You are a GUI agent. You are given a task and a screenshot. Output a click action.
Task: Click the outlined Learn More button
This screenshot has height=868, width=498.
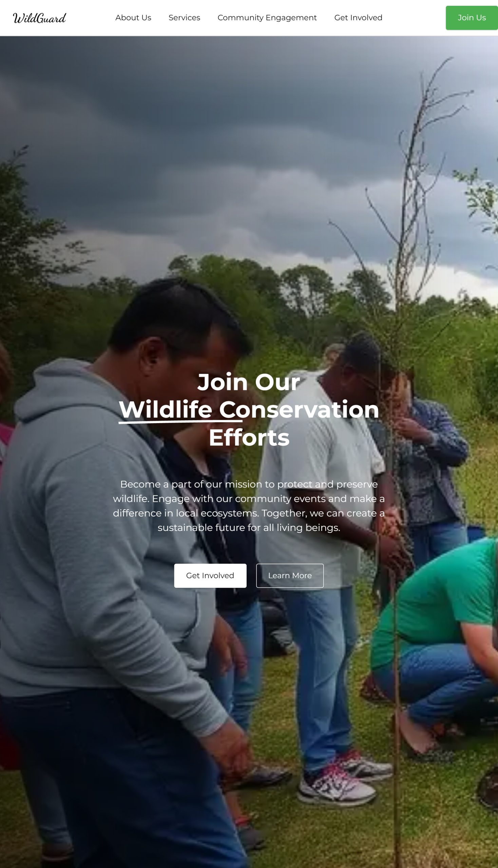pyautogui.click(x=290, y=576)
